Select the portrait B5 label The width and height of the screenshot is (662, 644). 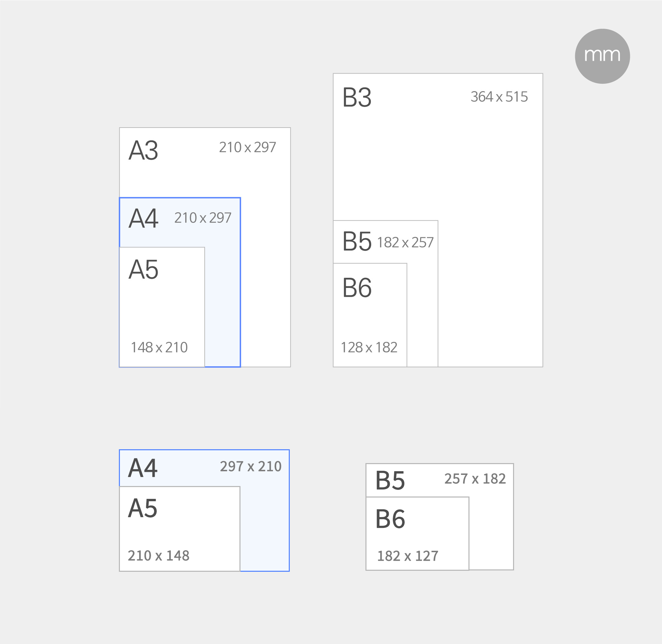click(357, 242)
